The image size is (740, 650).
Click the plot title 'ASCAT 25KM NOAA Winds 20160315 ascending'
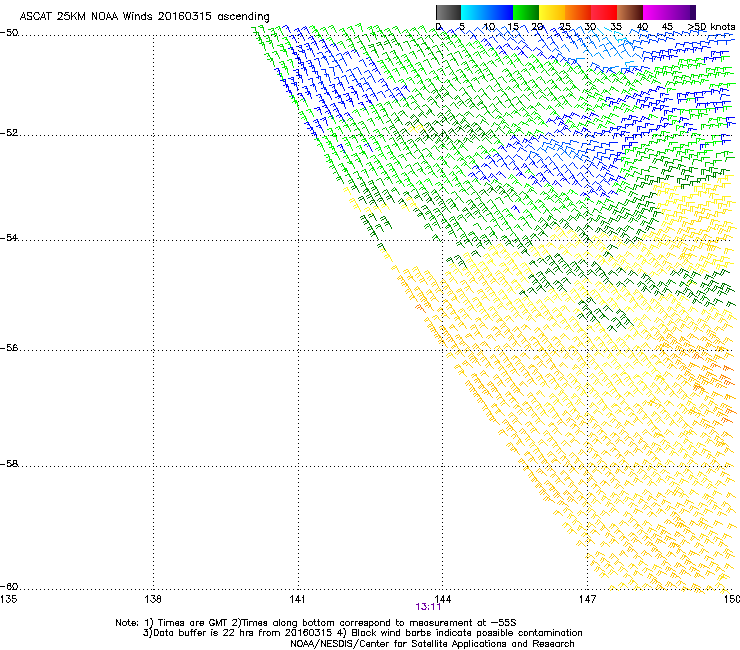tap(144, 17)
